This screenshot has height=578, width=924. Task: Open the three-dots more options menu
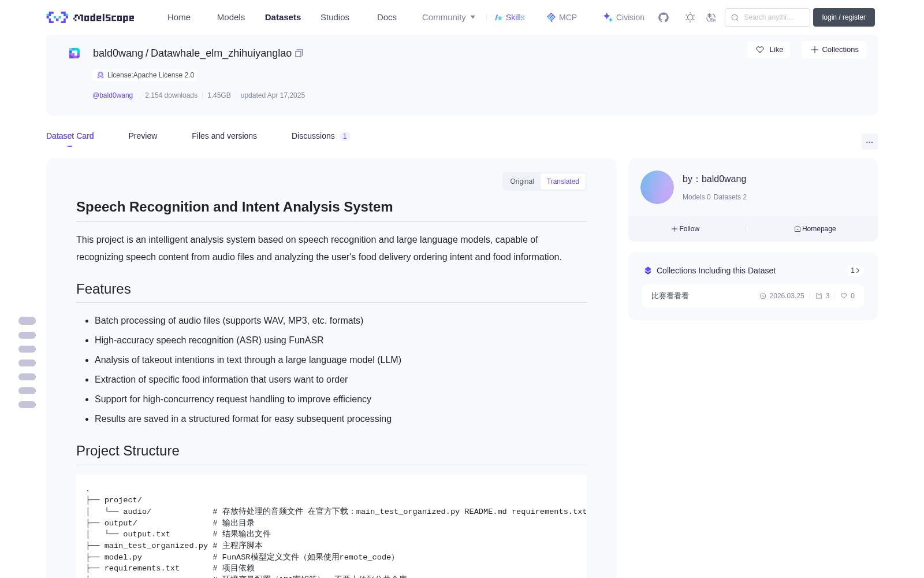click(x=869, y=142)
